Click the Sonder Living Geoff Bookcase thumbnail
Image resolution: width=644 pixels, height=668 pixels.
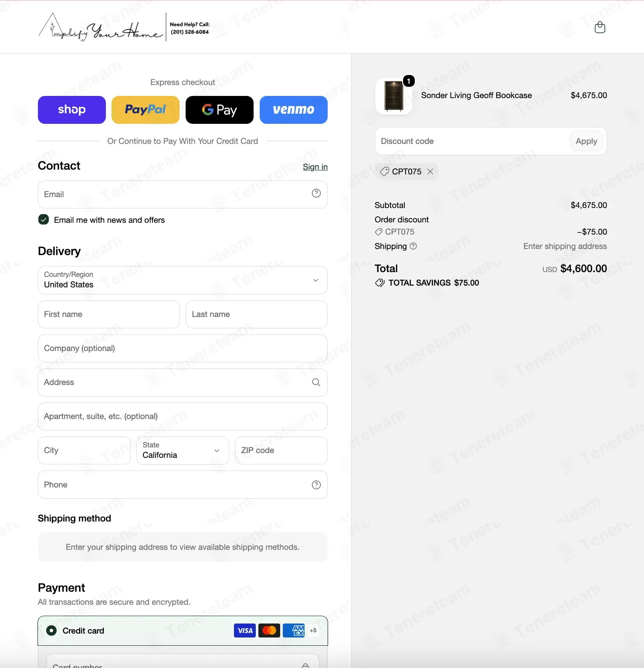point(394,96)
